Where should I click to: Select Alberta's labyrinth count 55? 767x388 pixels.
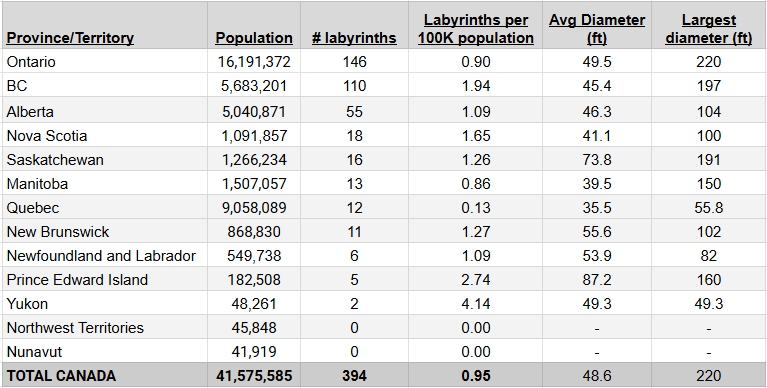coord(354,112)
